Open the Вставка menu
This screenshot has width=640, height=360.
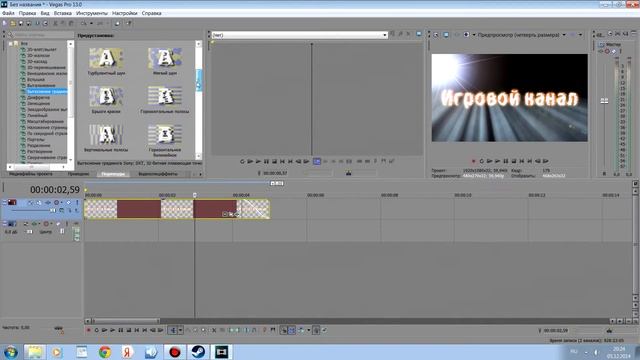pyautogui.click(x=63, y=13)
